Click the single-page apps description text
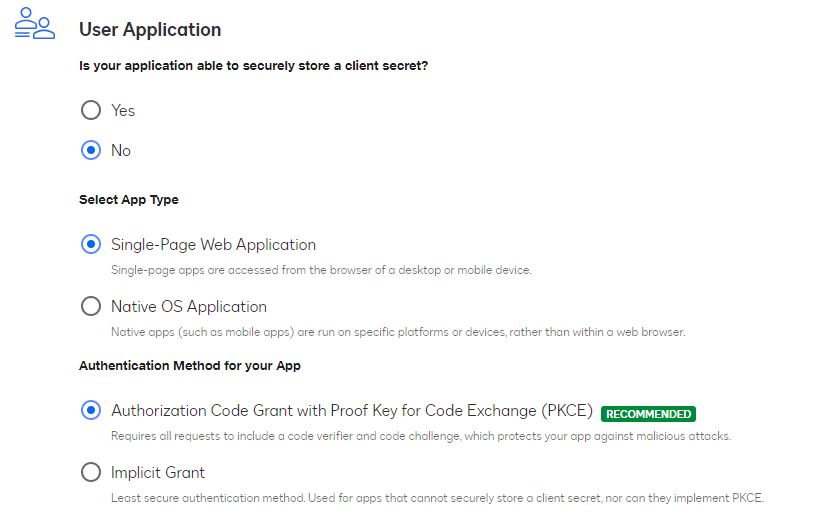Screen dimensions: 828x531 (320, 270)
